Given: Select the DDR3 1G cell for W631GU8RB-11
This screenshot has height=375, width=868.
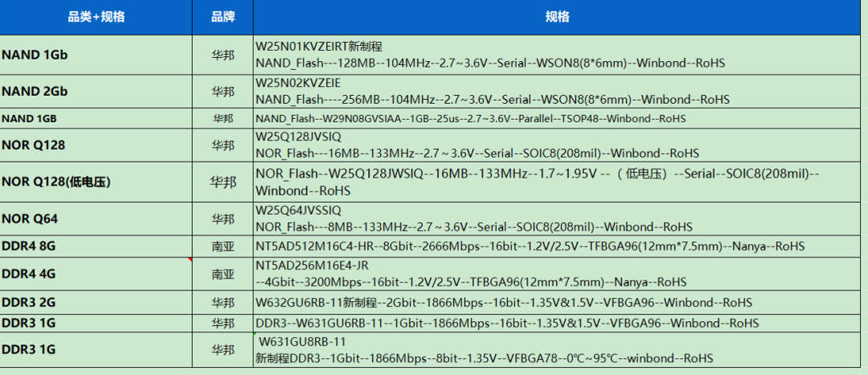Looking at the screenshot, I should (x=96, y=349).
